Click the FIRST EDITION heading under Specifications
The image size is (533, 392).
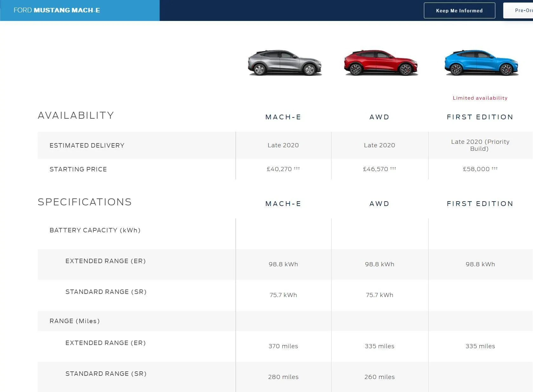click(x=480, y=204)
